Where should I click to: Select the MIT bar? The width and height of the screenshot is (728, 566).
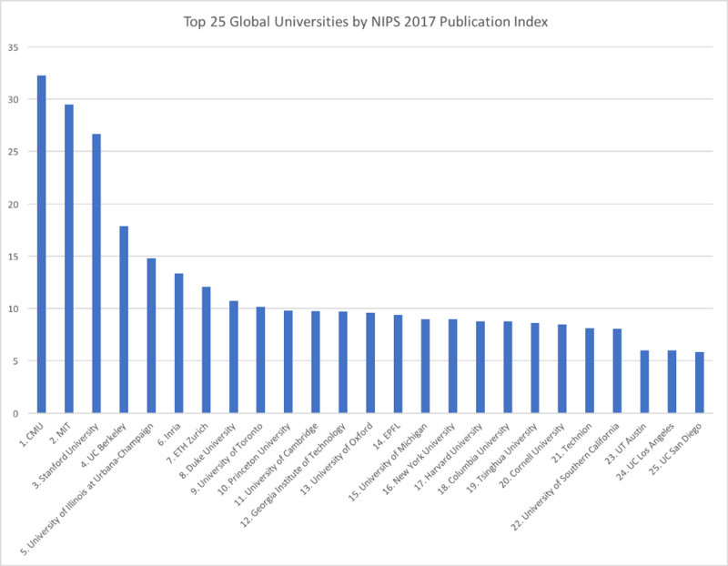tap(69, 258)
